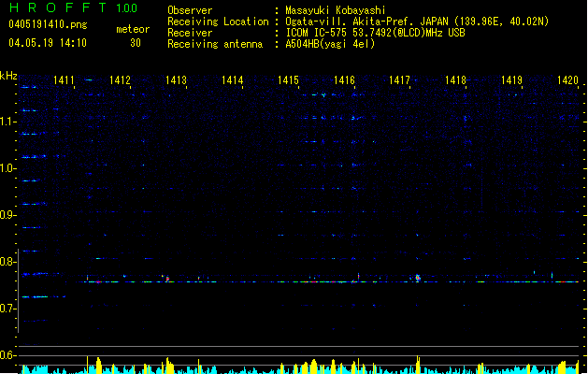
Task: Select the receiver text ICOM IC-575 53.7492 MHz USB
Action: (x=375, y=33)
